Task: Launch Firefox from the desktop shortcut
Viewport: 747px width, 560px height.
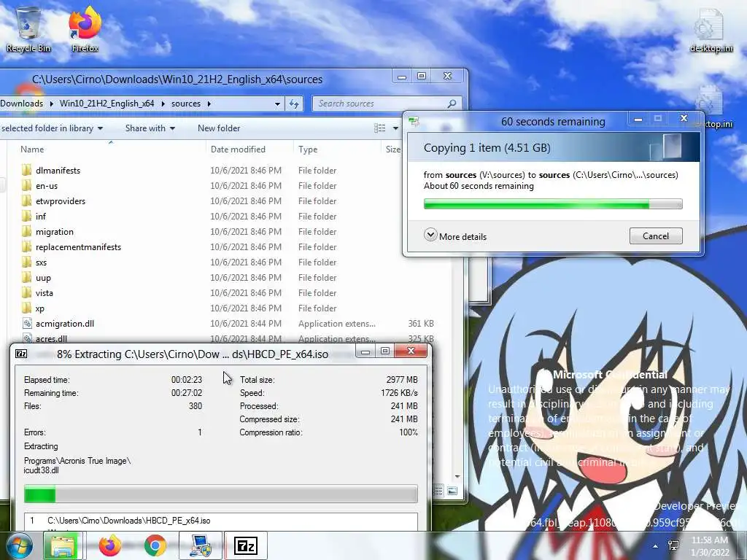Action: 85,29
